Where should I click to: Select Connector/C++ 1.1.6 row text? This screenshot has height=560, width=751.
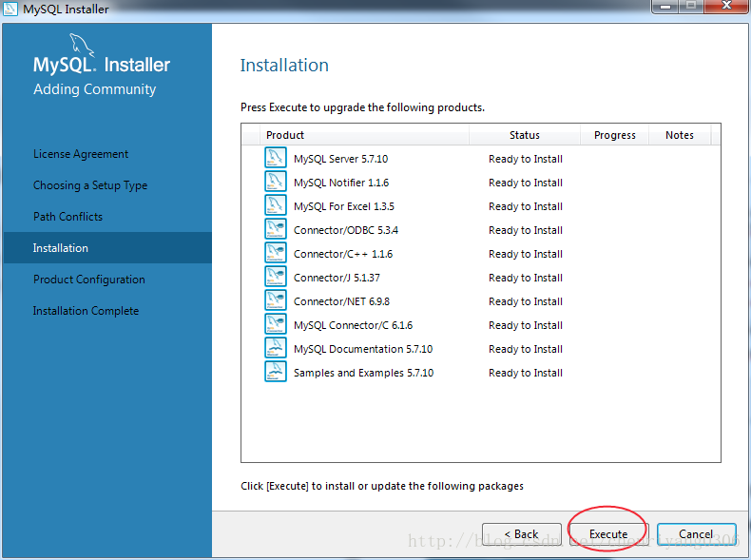[x=343, y=254]
